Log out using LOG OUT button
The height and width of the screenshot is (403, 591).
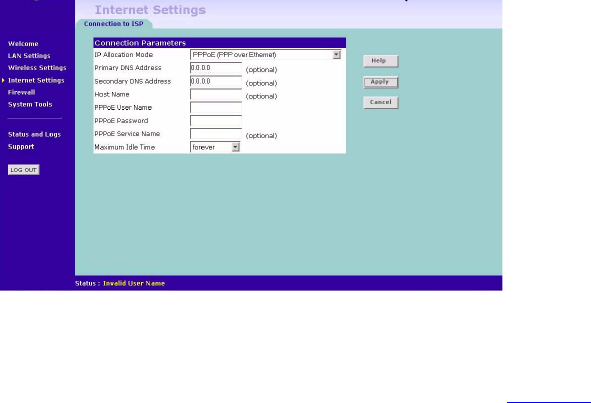pos(23,170)
